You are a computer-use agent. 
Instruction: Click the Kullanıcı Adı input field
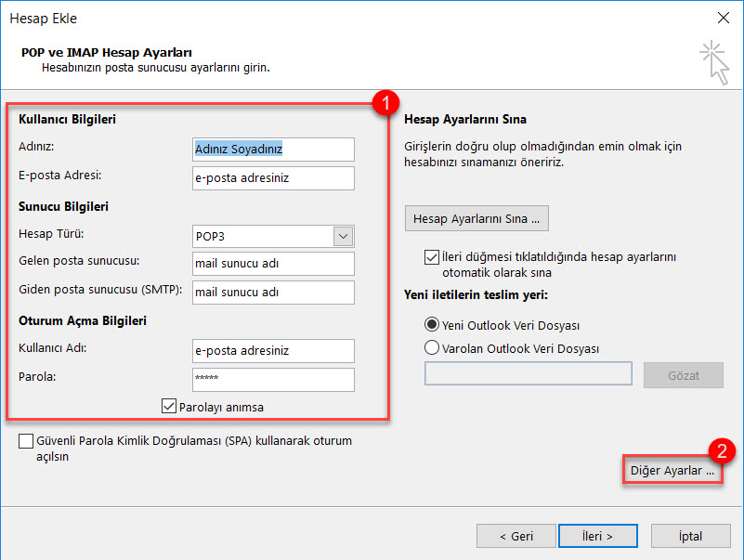click(273, 351)
